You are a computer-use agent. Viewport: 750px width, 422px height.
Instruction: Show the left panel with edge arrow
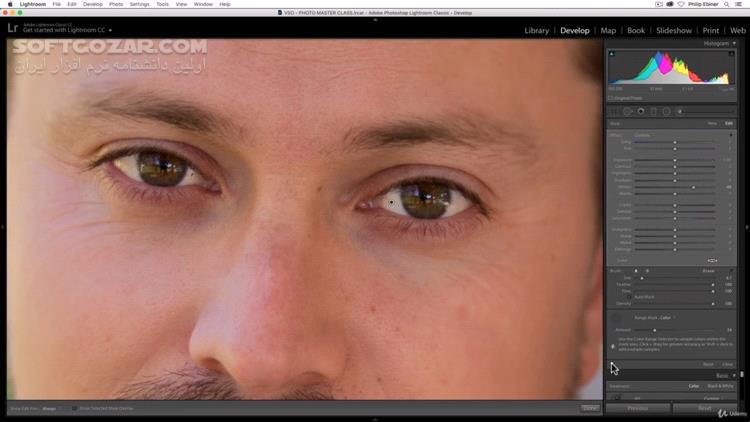2,227
